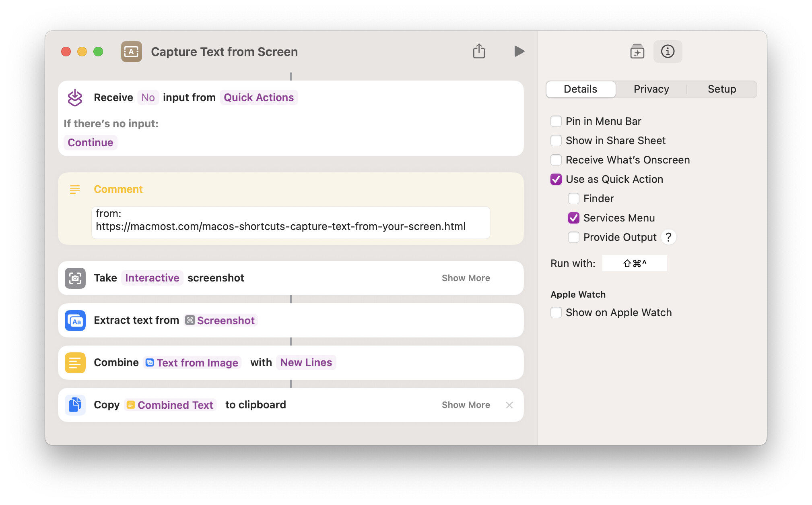Switch to the Privacy tab
This screenshot has width=812, height=505.
651,89
